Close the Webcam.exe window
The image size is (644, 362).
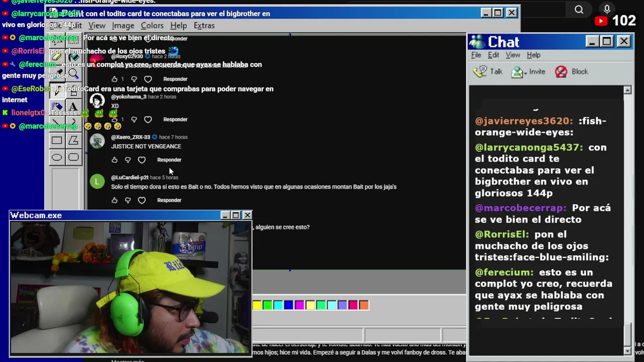[x=247, y=215]
